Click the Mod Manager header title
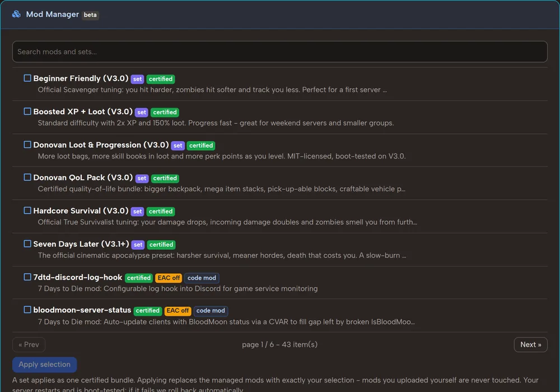The image size is (560, 392). tap(53, 15)
